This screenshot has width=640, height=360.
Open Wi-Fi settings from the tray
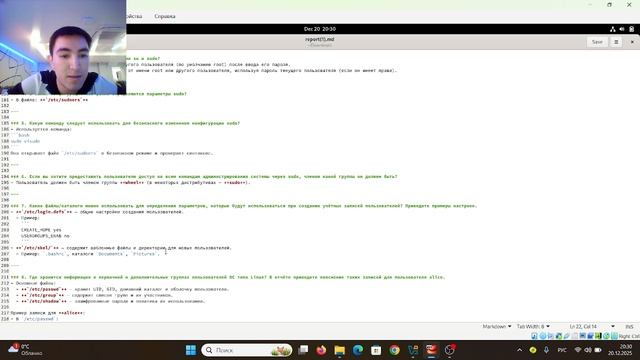(578, 350)
